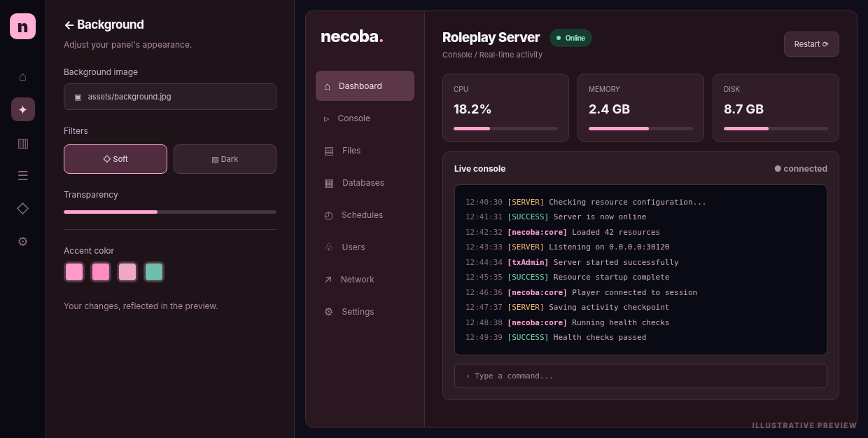The image size is (868, 438).
Task: Open the columns icon in left rail
Action: (x=22, y=143)
